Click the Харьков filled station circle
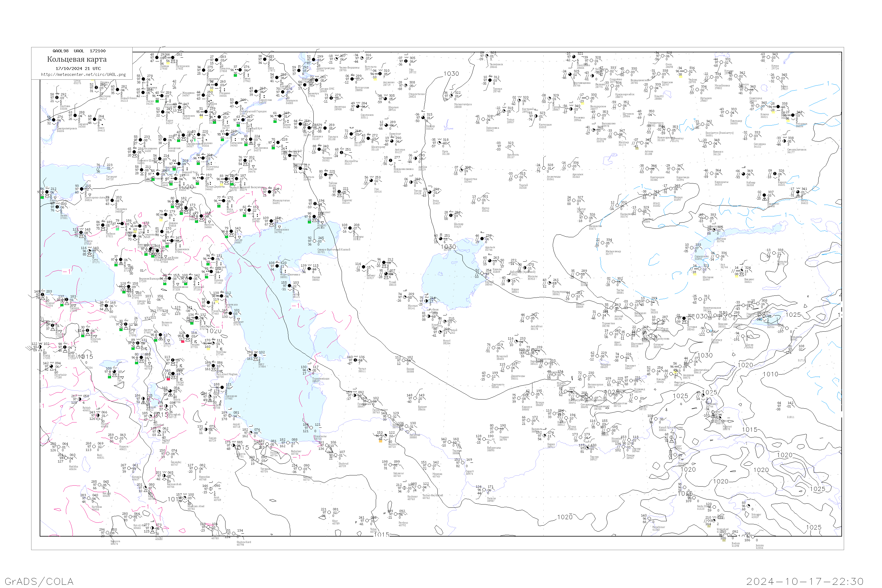The width and height of the screenshot is (882, 588). tap(75, 116)
